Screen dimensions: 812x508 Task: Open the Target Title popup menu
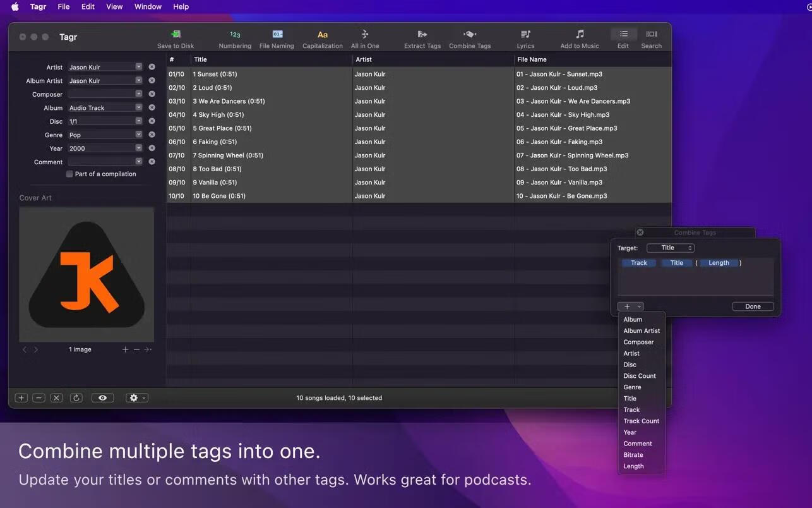click(671, 248)
